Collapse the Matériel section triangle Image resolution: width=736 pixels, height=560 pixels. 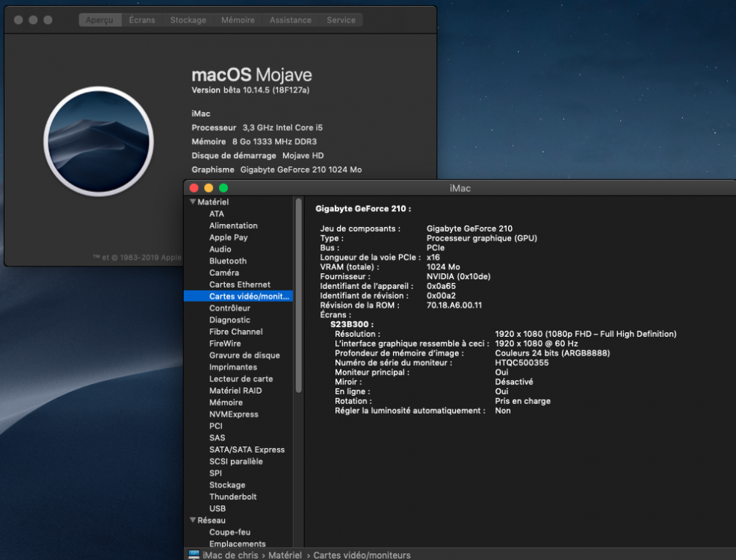pos(193,202)
